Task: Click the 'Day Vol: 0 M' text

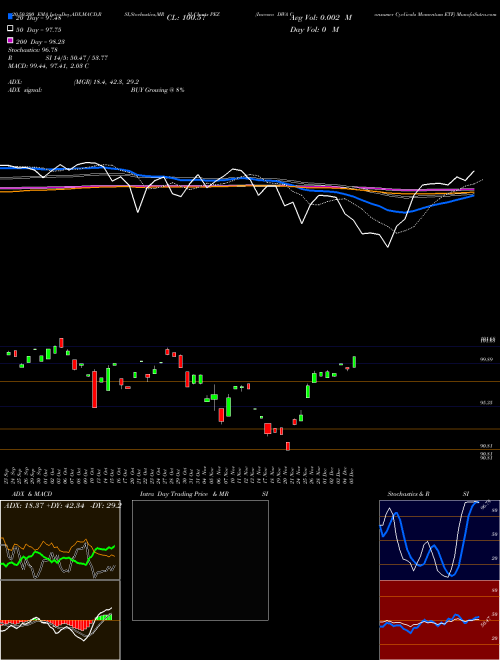Action: coord(314,29)
